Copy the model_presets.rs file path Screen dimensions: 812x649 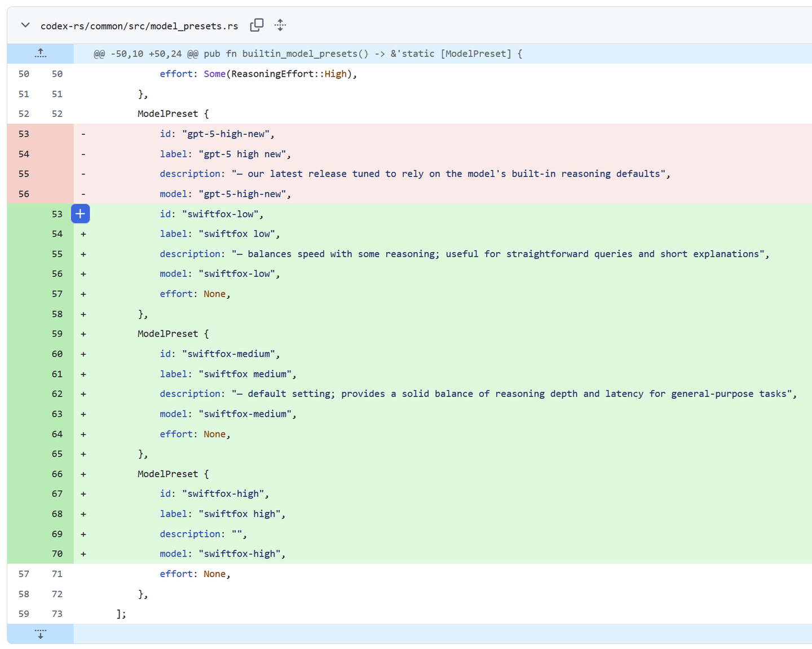[257, 25]
